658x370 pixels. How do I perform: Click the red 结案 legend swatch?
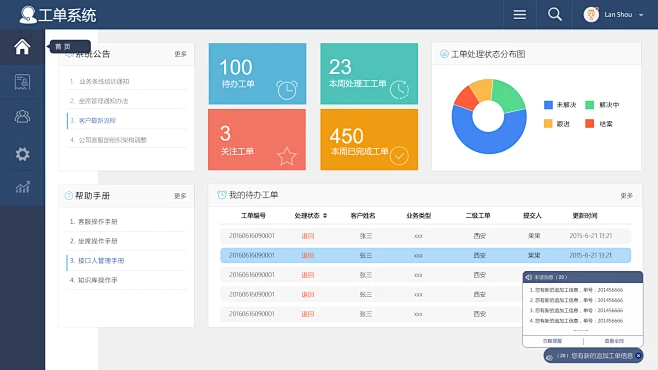click(590, 123)
